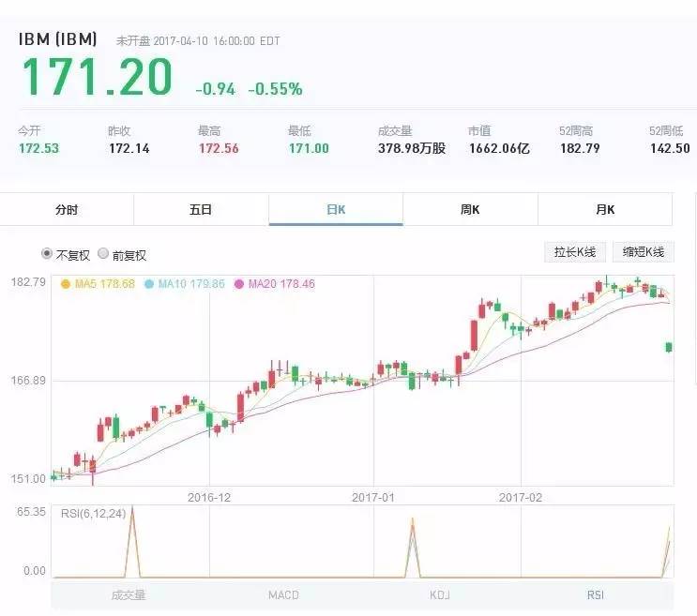The width and height of the screenshot is (697, 616).
Task: Click the 拉长K线 button
Action: pos(575,252)
